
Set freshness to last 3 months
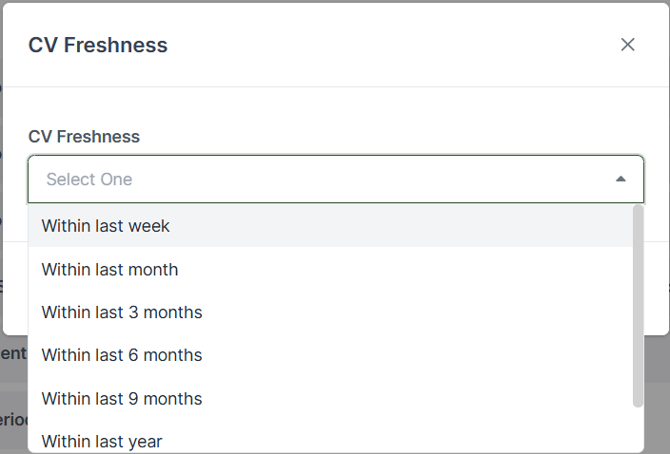[122, 312]
